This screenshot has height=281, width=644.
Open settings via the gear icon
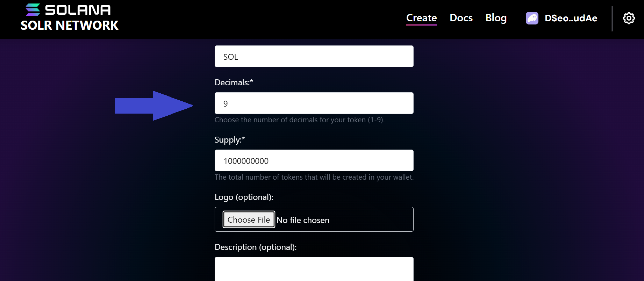[x=629, y=18]
